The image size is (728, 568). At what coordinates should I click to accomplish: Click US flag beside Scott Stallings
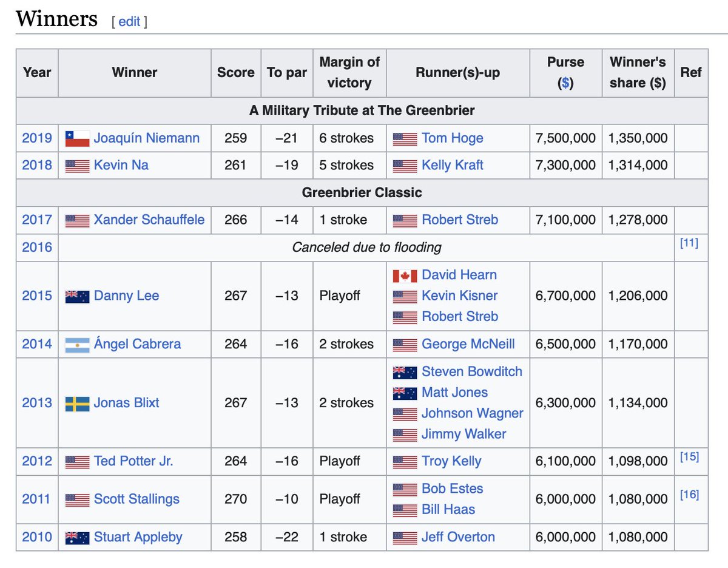coord(77,499)
